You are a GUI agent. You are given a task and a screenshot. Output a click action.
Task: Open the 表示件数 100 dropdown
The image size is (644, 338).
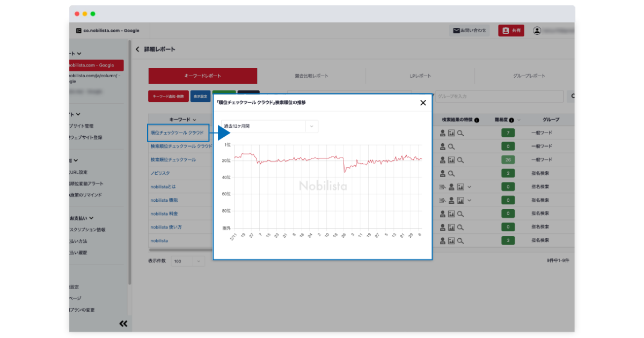(x=188, y=261)
